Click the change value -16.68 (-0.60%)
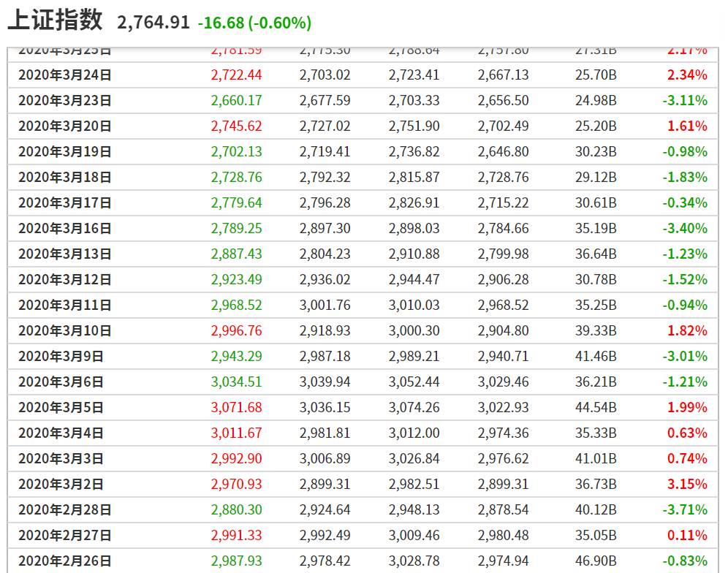This screenshot has width=728, height=573. (254, 23)
